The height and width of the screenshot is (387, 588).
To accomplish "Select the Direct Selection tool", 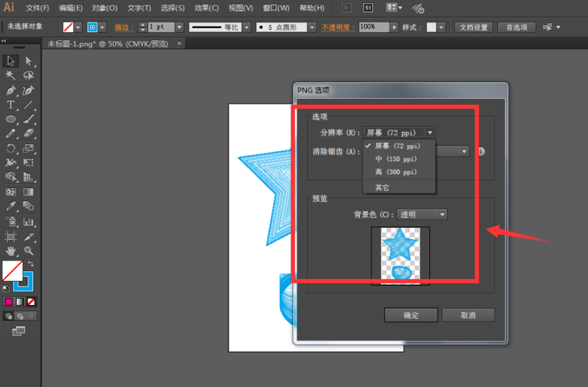I will (28, 60).
